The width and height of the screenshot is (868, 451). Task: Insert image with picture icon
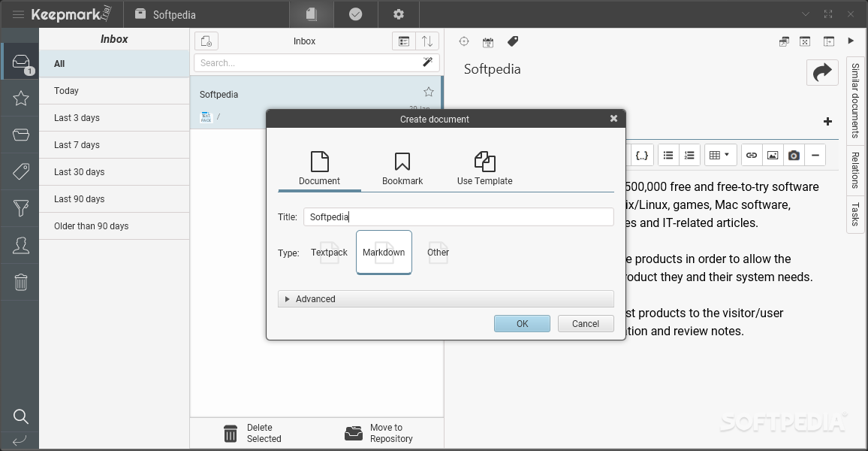pyautogui.click(x=772, y=155)
